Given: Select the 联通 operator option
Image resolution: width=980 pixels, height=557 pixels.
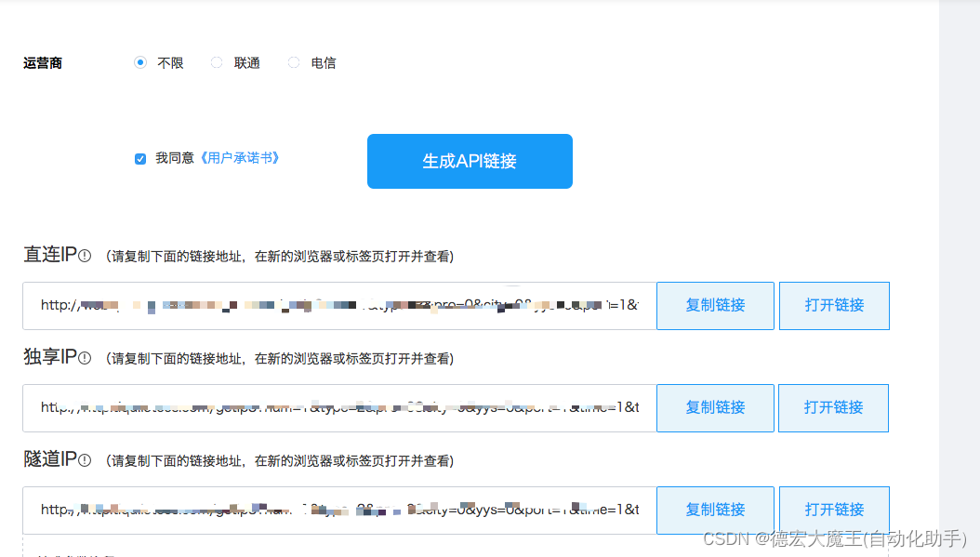Looking at the screenshot, I should tap(217, 62).
